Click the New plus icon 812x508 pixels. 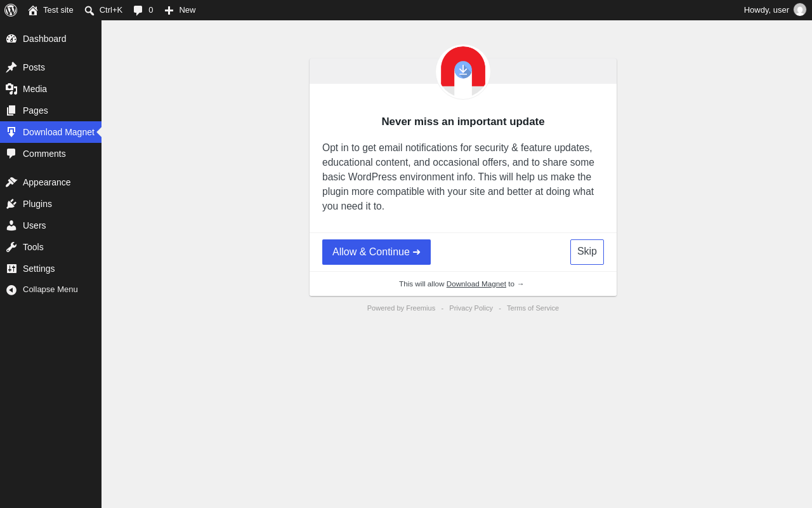(169, 10)
